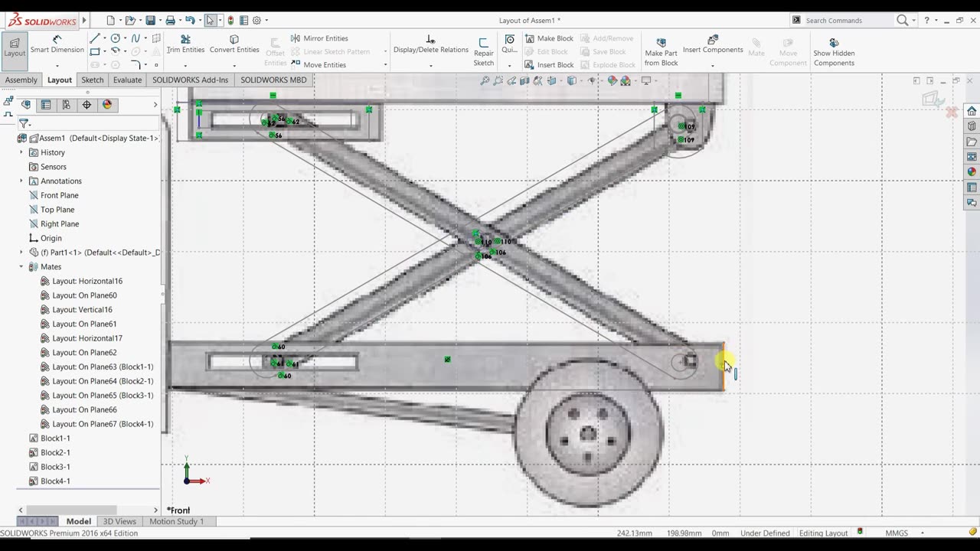Expand the manager pane chevron arrow
980x551 pixels.
155,105
